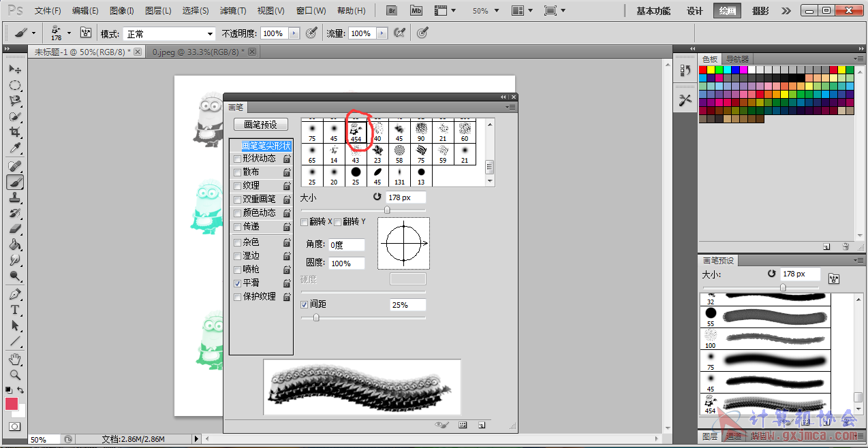
Task: Select the Crop tool
Action: click(14, 132)
